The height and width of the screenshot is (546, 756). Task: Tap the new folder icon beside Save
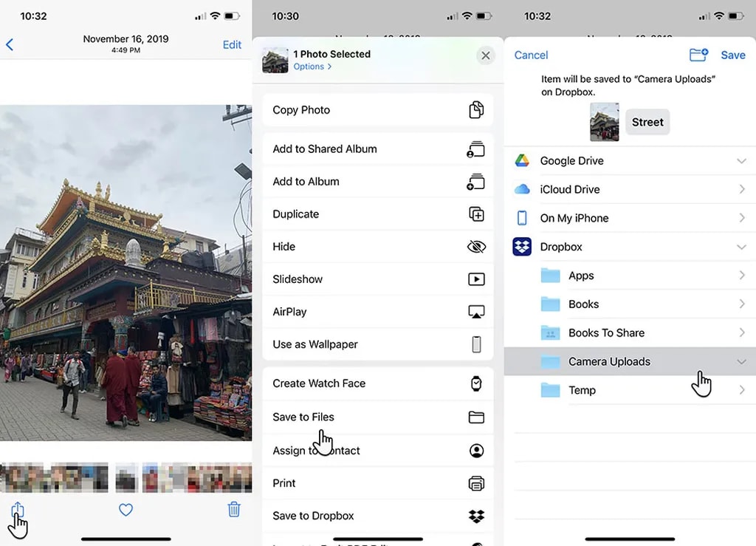tap(698, 55)
